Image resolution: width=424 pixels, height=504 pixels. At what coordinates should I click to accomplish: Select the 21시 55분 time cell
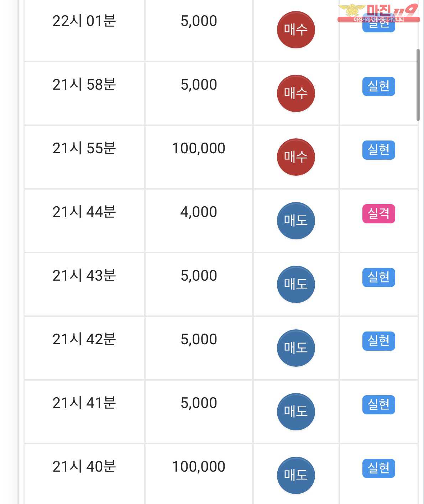point(84,157)
